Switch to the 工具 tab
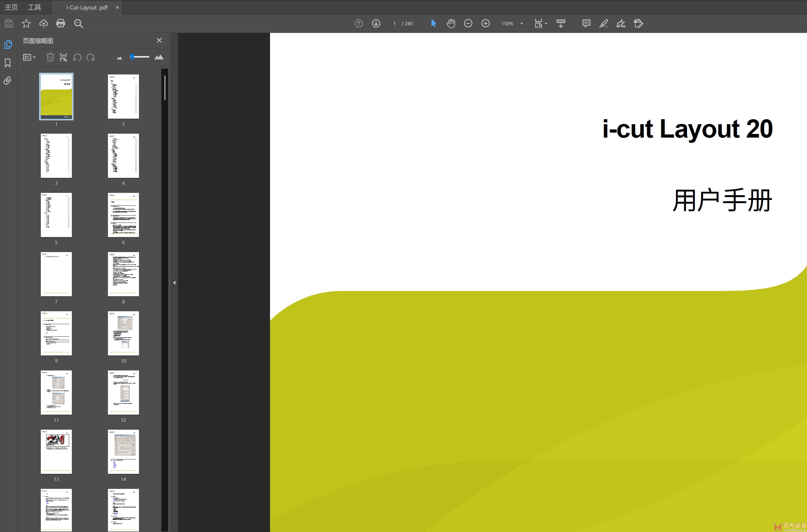Viewport: 807px width, 532px height. tap(34, 7)
